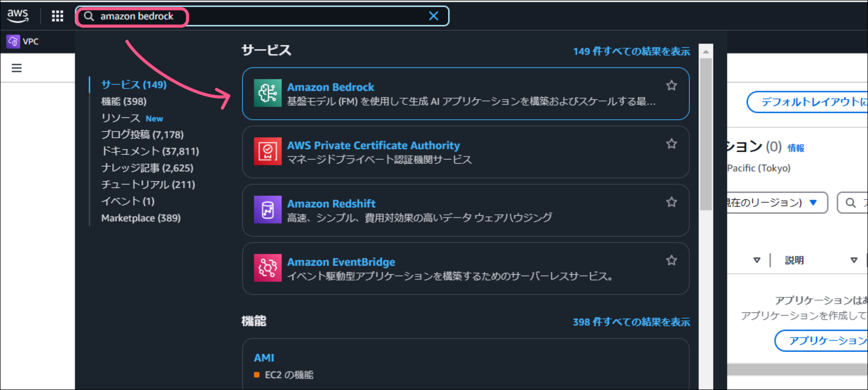Star AWS Private Certificate Authority as favorite
Screen dimensions: 868x390
(671, 144)
